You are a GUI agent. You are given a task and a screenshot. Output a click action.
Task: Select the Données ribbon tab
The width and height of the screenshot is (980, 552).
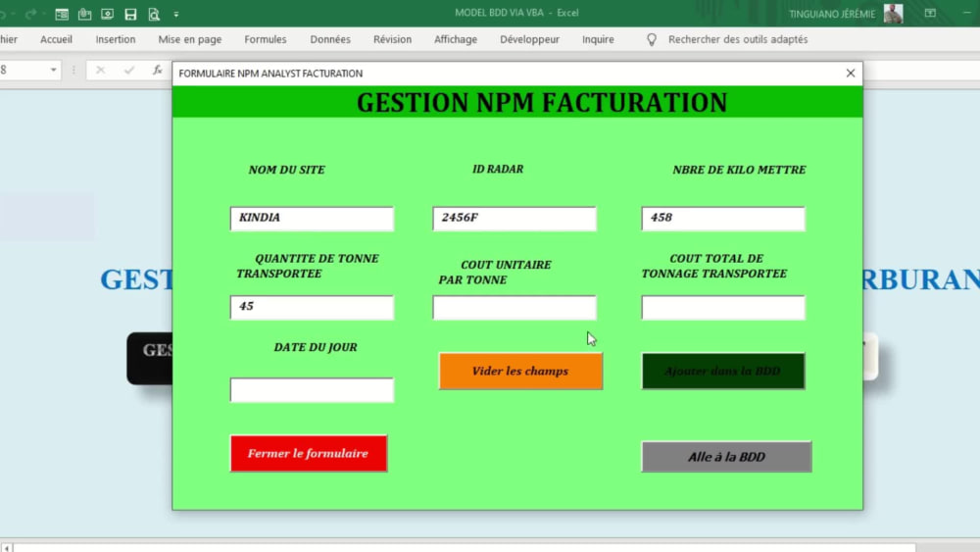pyautogui.click(x=330, y=39)
